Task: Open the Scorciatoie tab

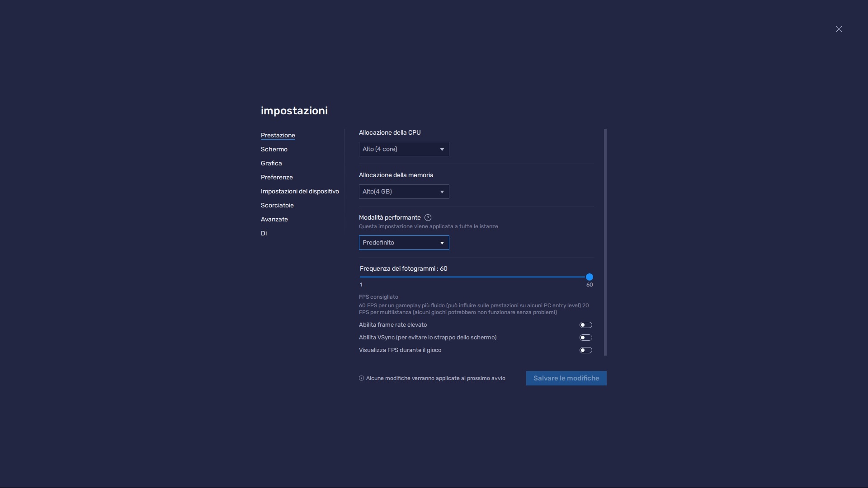Action: click(277, 205)
